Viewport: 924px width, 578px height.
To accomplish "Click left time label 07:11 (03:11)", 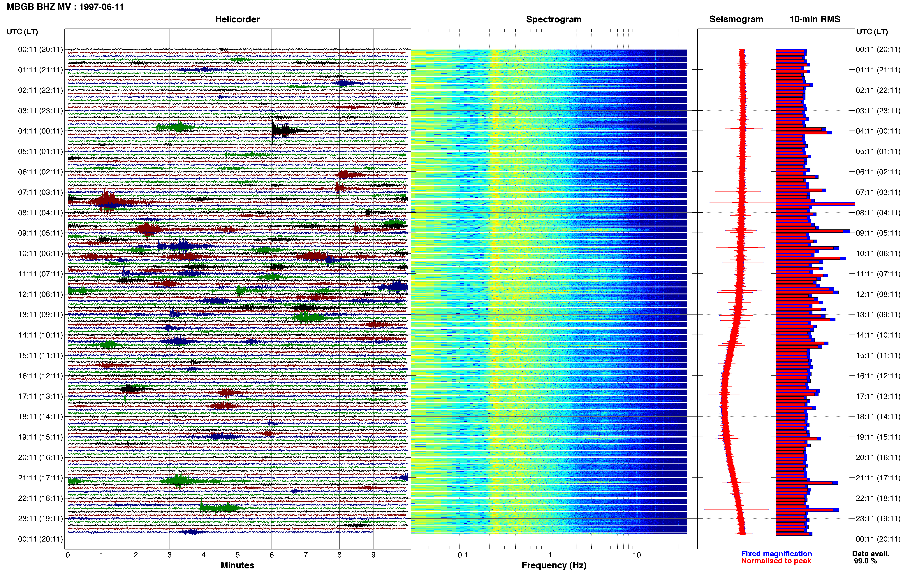I will 40,192.
